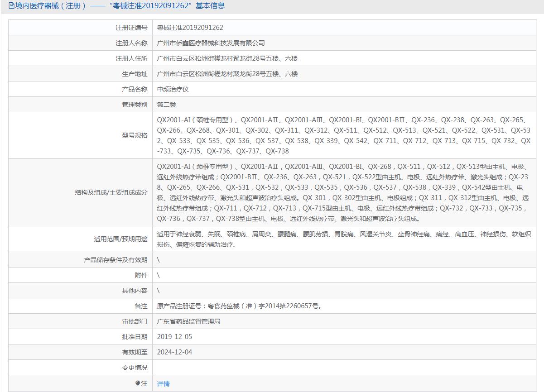
Task: Click the 批准日期 row label
Action: click(135, 337)
